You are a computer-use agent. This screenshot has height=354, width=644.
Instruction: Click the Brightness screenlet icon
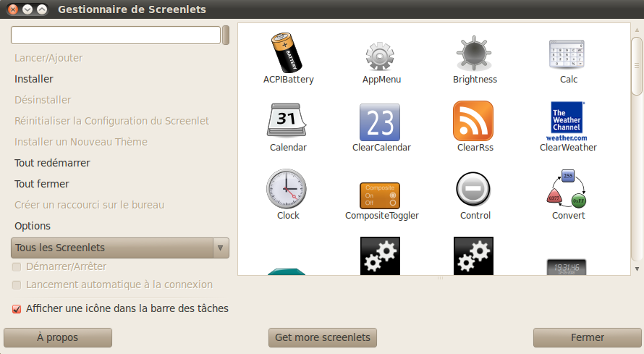475,54
